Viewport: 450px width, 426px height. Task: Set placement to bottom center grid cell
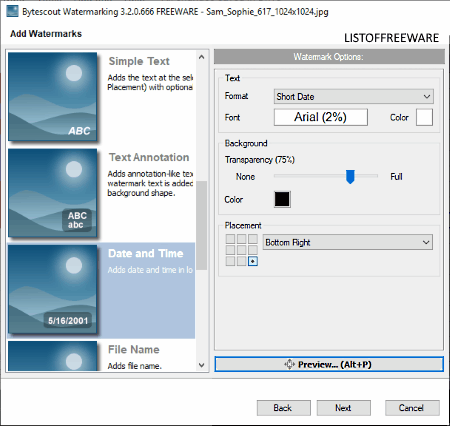(242, 261)
